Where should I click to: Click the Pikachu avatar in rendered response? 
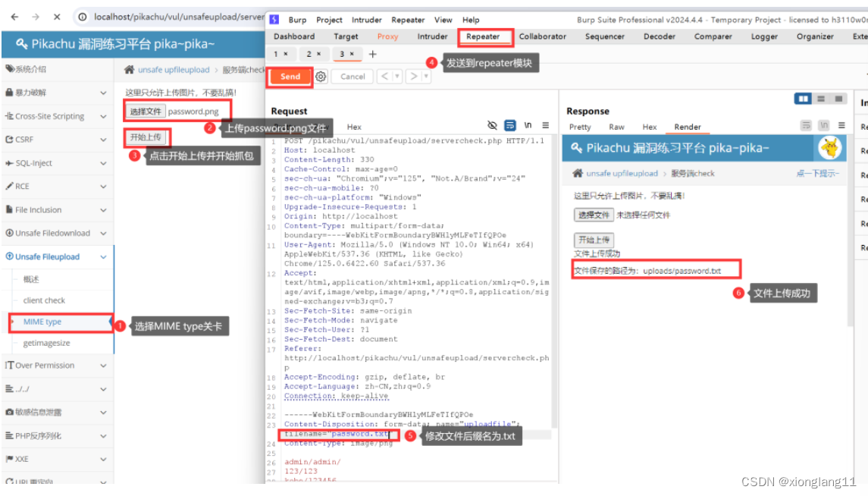[829, 148]
